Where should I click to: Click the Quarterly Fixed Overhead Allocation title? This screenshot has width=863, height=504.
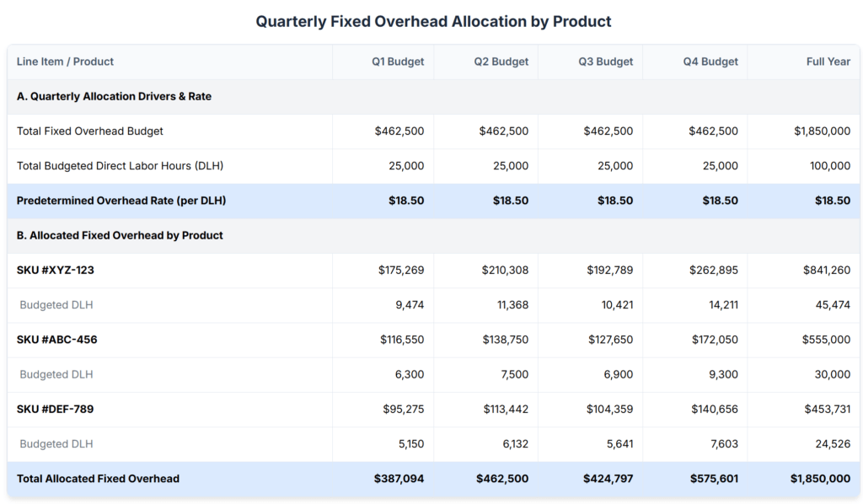pyautogui.click(x=434, y=21)
